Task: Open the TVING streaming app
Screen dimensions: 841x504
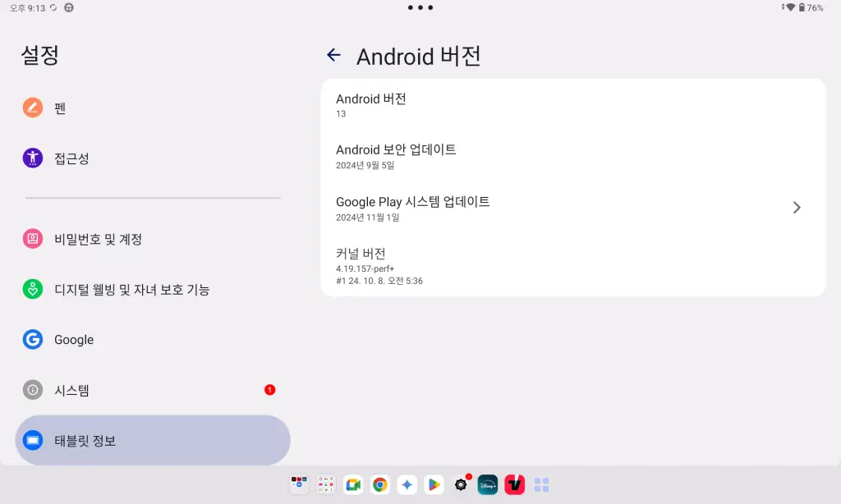Action: [515, 484]
